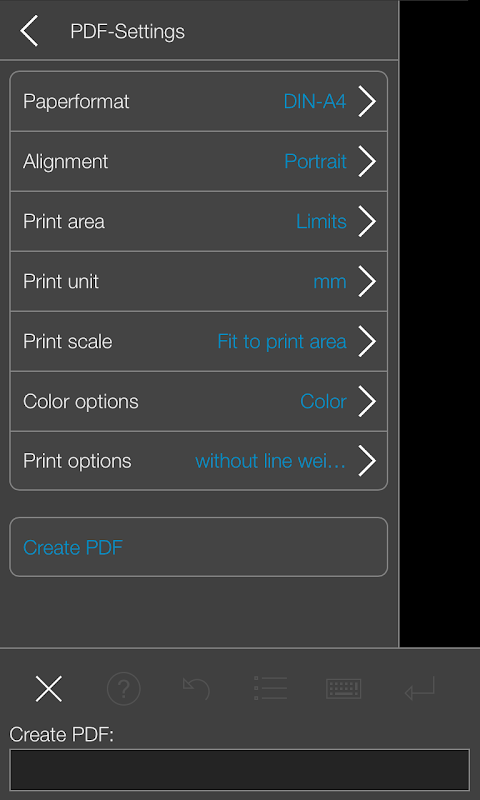This screenshot has width=480, height=800.
Task: Open the Alignment chevron beside Portrait
Action: [x=367, y=161]
